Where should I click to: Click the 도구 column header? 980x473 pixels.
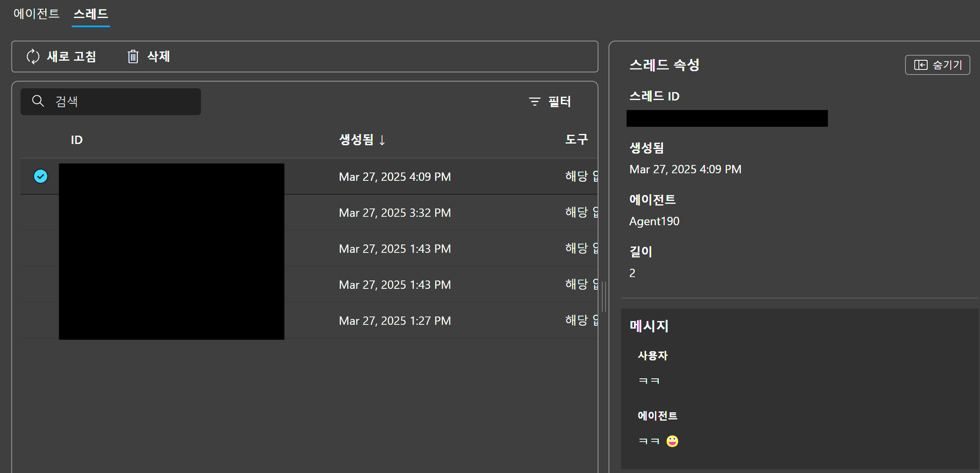coord(577,139)
